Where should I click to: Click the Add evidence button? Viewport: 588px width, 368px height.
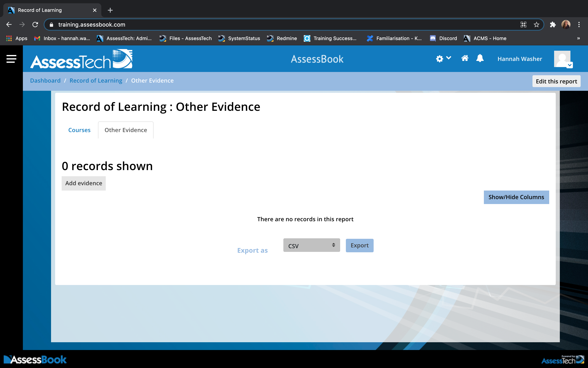(84, 183)
